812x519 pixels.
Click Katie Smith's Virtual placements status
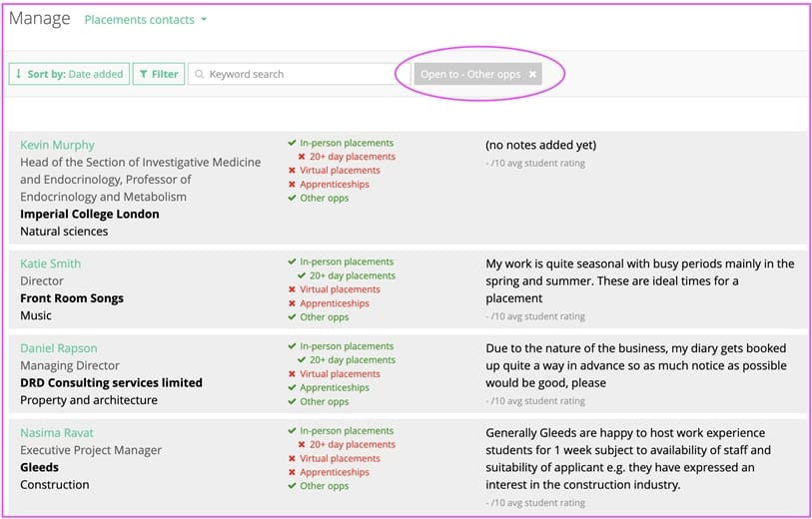334,289
